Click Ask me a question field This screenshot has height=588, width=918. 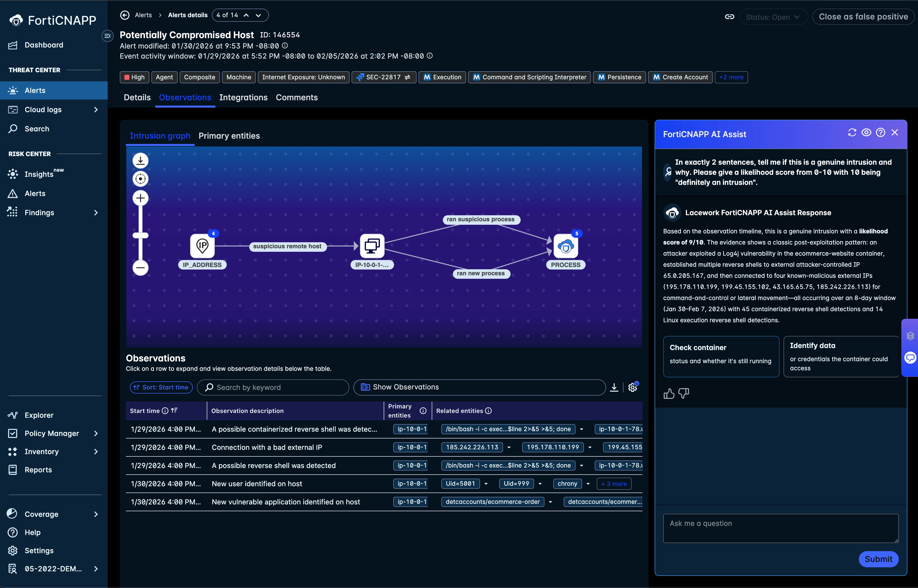[781, 528]
